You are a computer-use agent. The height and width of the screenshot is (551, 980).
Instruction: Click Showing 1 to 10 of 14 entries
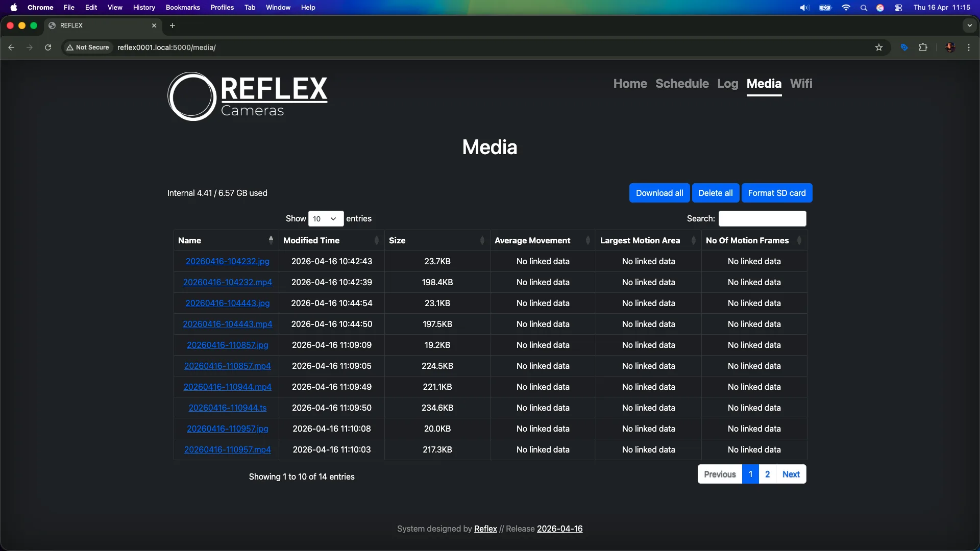(x=302, y=477)
